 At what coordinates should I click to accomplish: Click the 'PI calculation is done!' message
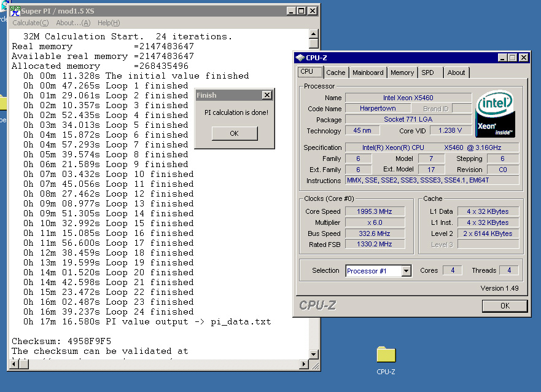point(236,112)
